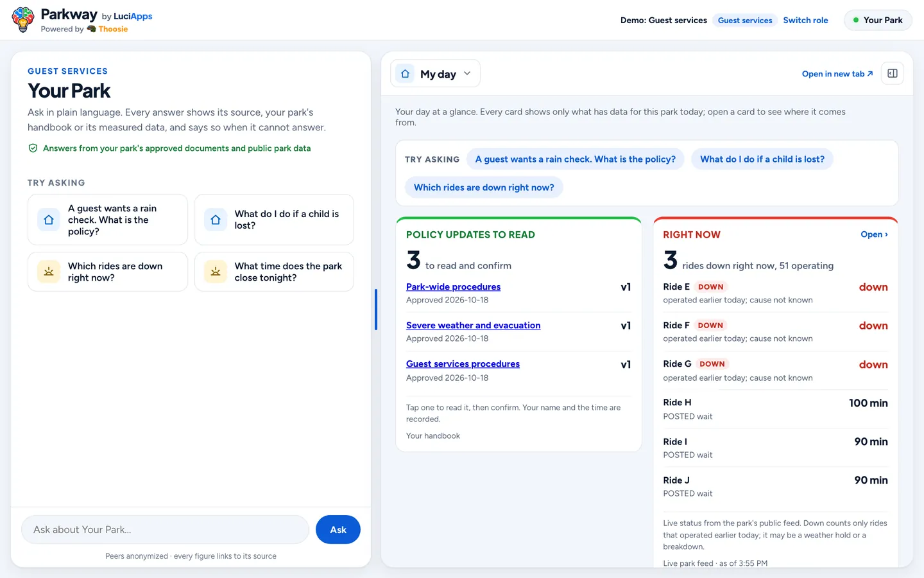Click the Policy Updates to Read heading
The image size is (924, 578).
click(470, 235)
